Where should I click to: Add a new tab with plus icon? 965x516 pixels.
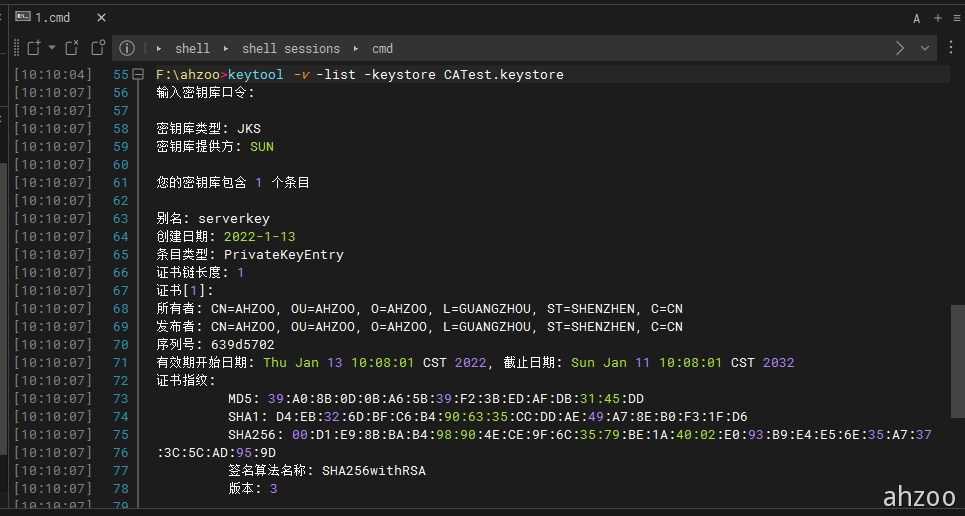tap(937, 18)
